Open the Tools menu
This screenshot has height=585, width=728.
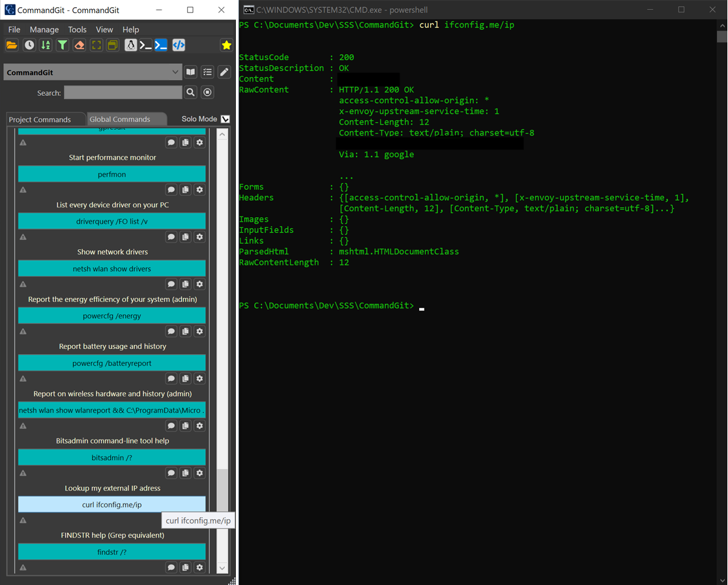[x=77, y=29]
